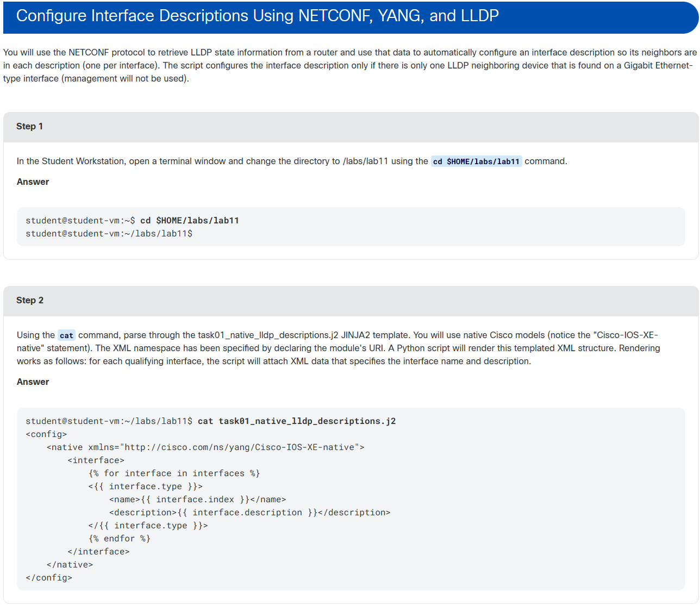The image size is (700, 605).
Task: Click the inline 'cat' command in Step 2
Action: click(x=66, y=335)
